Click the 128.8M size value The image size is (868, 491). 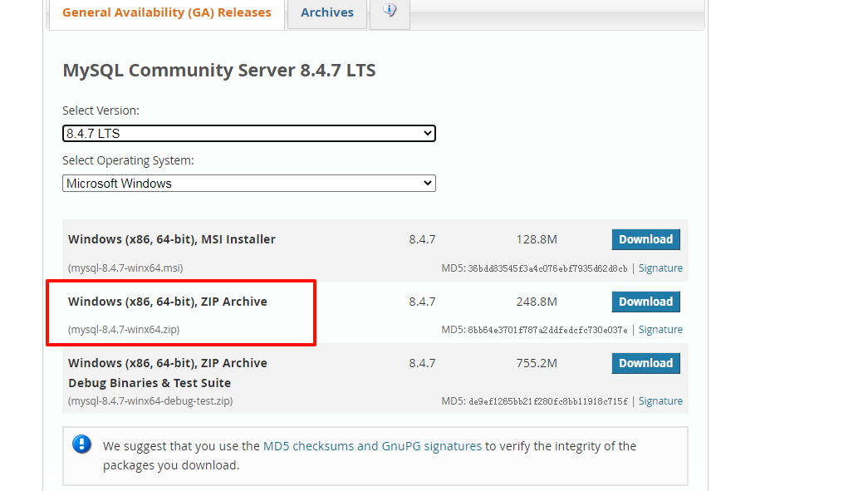[x=537, y=240]
